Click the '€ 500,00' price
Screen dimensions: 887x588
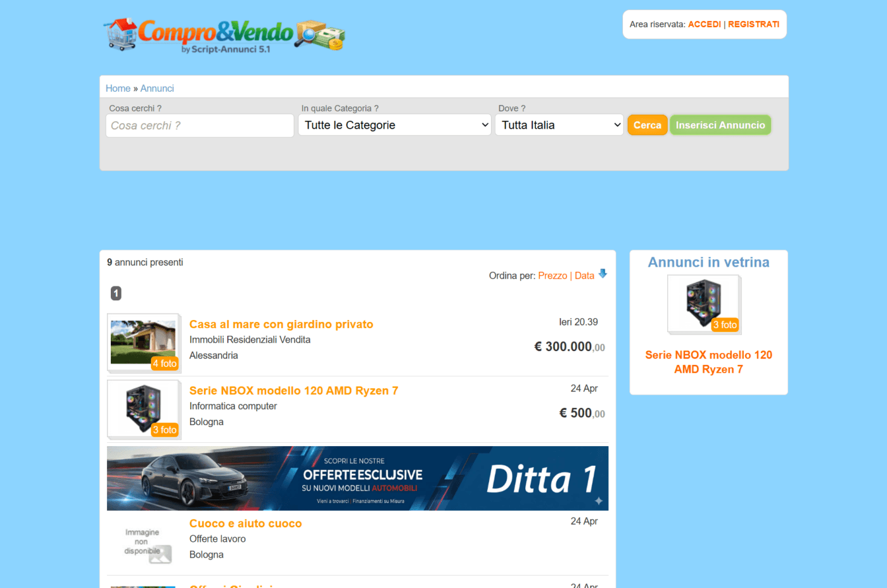click(x=582, y=413)
